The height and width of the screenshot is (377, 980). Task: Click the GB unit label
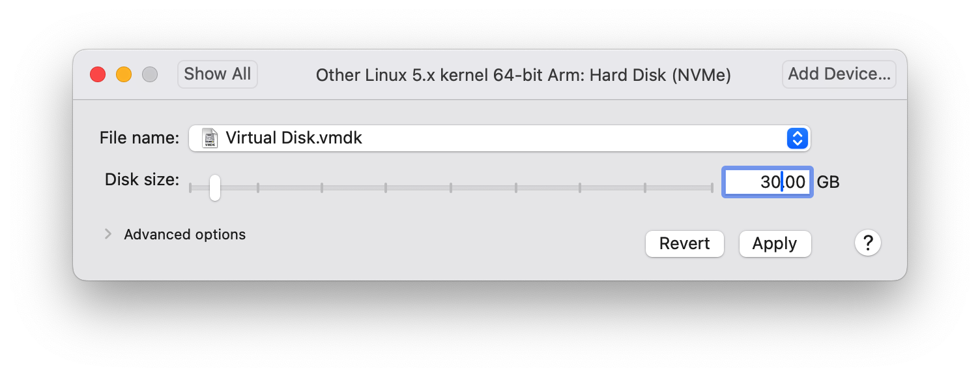828,183
